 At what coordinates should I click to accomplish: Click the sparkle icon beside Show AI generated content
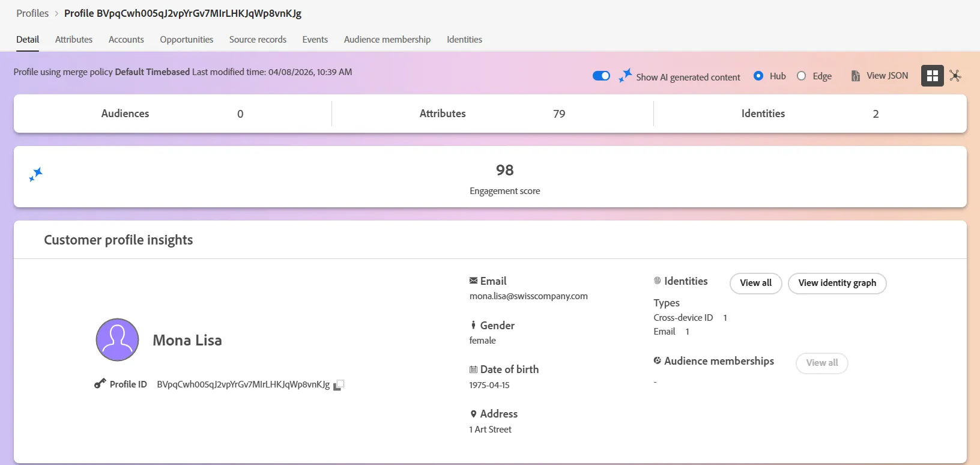625,76
